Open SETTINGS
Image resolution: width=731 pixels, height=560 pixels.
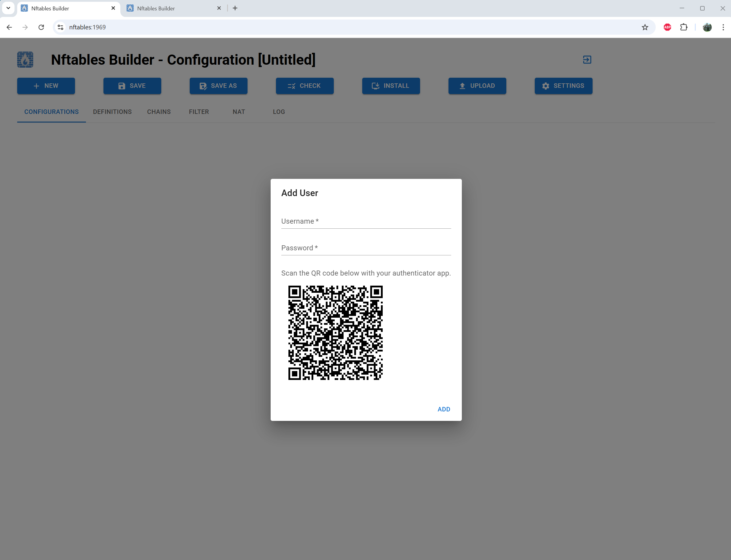coord(563,86)
